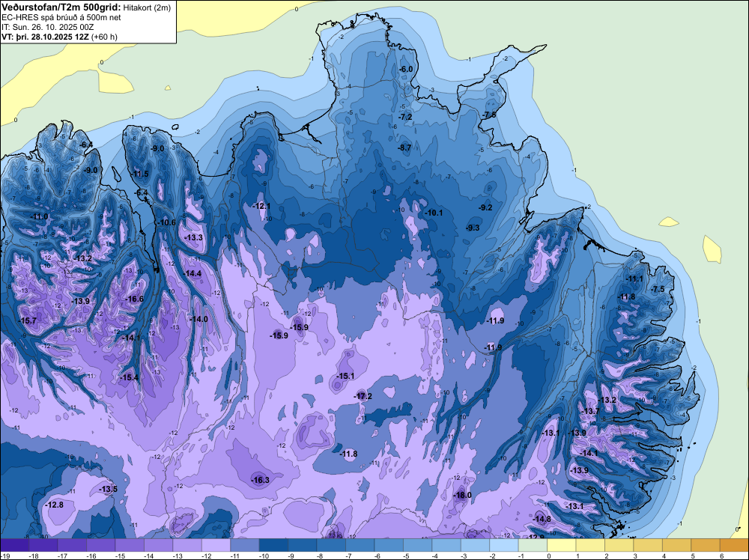Screen dimensions: 749x560
Task: Click the -16.3 temperature label
Action: pos(259,480)
